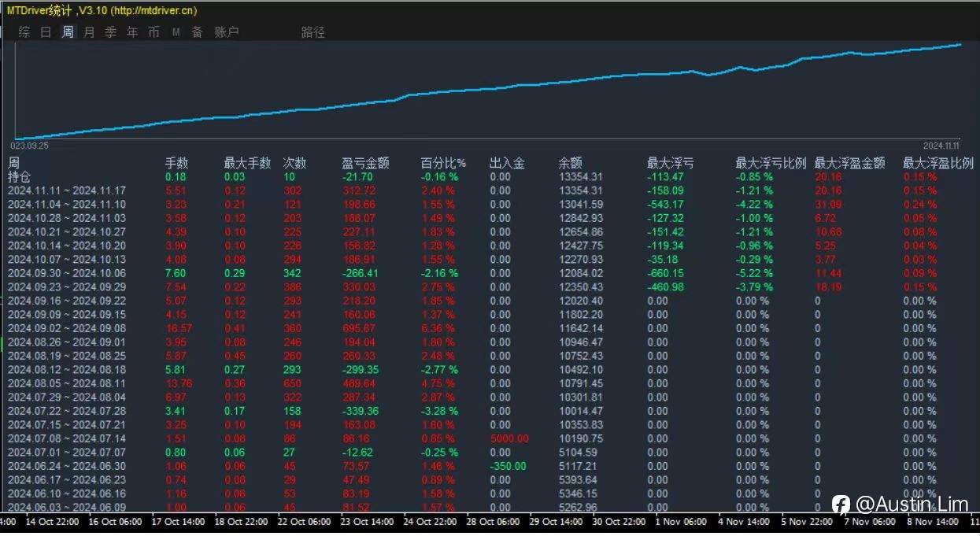This screenshot has width=980, height=536.
Task: Open the 备 tab
Action: [x=197, y=32]
